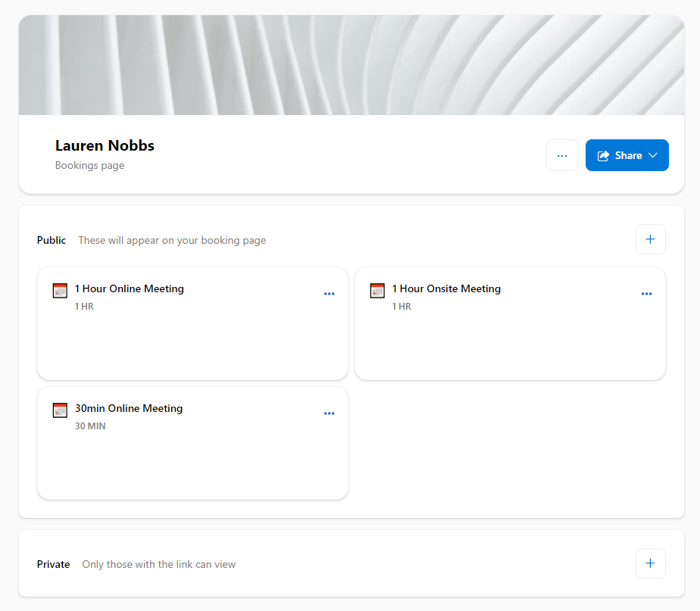Image resolution: width=700 pixels, height=611 pixels.
Task: Open the 1 Hour Online Meeting title
Action: (x=130, y=288)
